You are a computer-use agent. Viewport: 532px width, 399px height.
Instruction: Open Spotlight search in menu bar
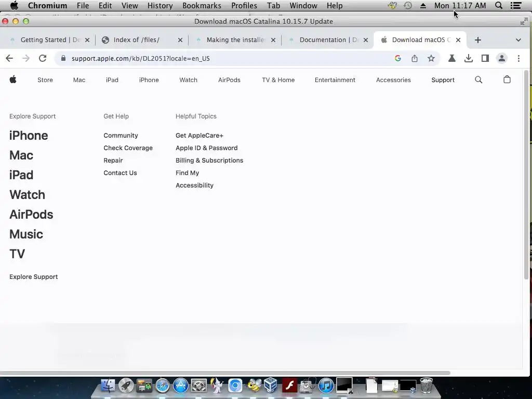(x=498, y=5)
